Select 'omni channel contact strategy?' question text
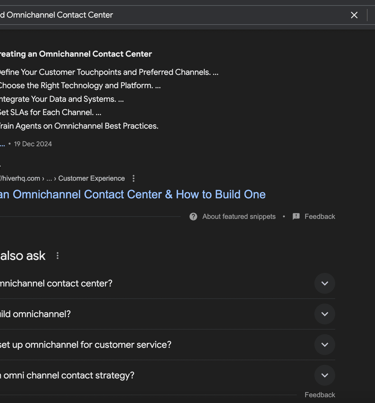Image resolution: width=375 pixels, height=403 pixels. [x=67, y=376]
